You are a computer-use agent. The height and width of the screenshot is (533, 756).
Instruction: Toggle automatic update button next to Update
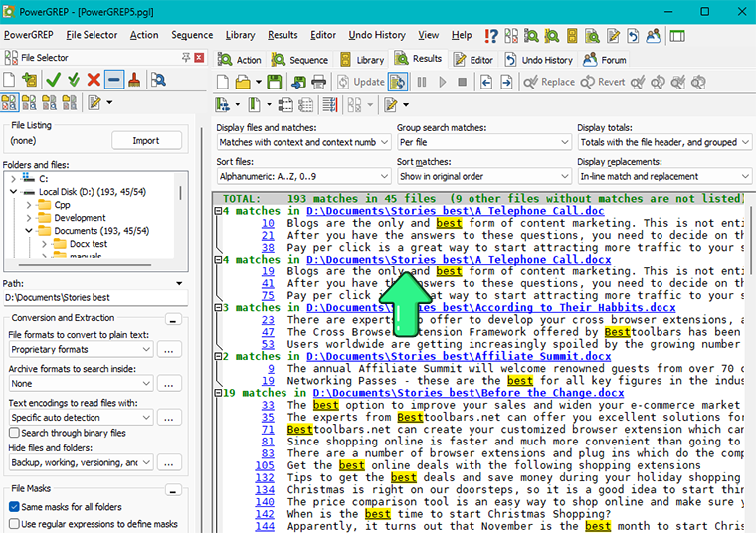pos(398,82)
